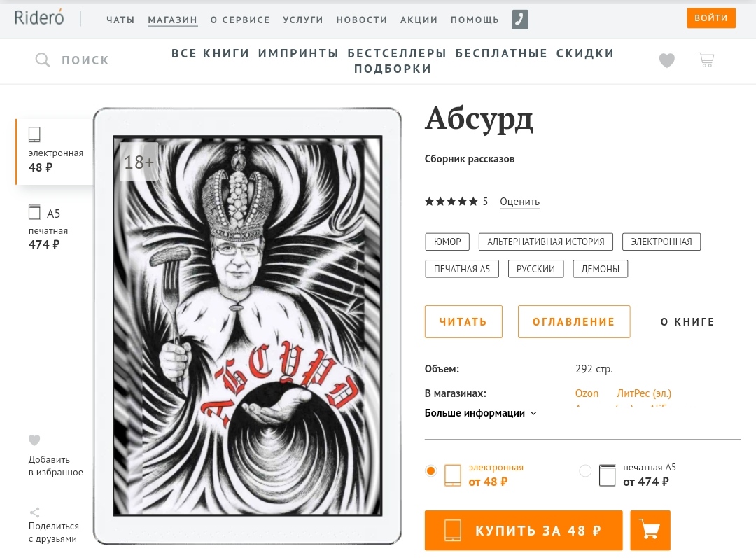Image resolution: width=756 pixels, height=558 pixels.
Task: Select the печатная A5 radio button
Action: [x=584, y=470]
